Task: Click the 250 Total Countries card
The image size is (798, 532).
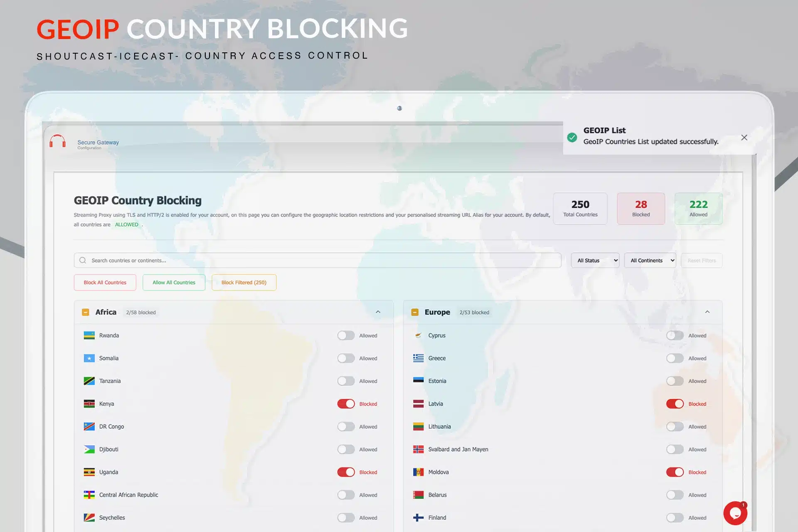Action: [580, 209]
